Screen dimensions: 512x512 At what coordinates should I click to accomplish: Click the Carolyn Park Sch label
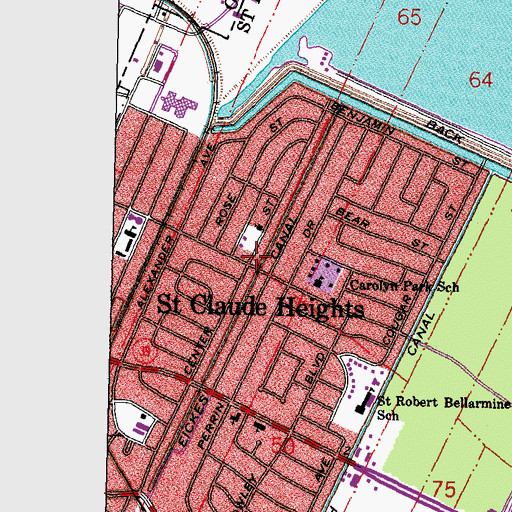click(x=404, y=286)
